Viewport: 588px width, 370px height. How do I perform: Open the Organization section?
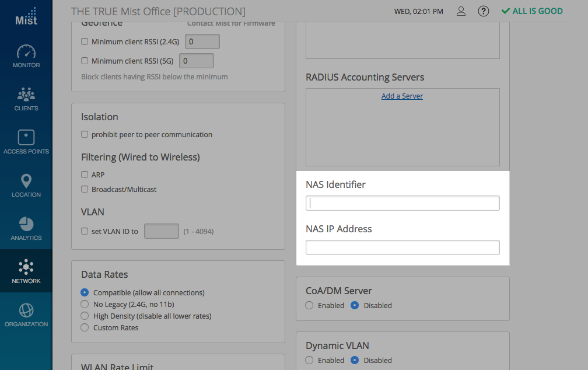(26, 315)
